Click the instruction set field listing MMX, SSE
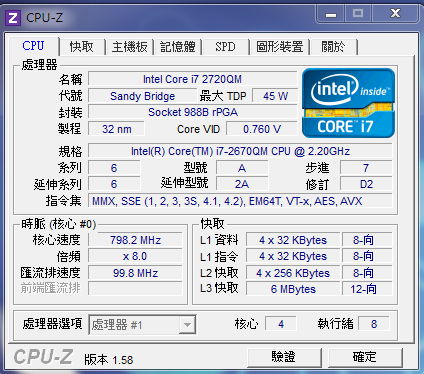Screen dimensions: 424x374 point(240,201)
